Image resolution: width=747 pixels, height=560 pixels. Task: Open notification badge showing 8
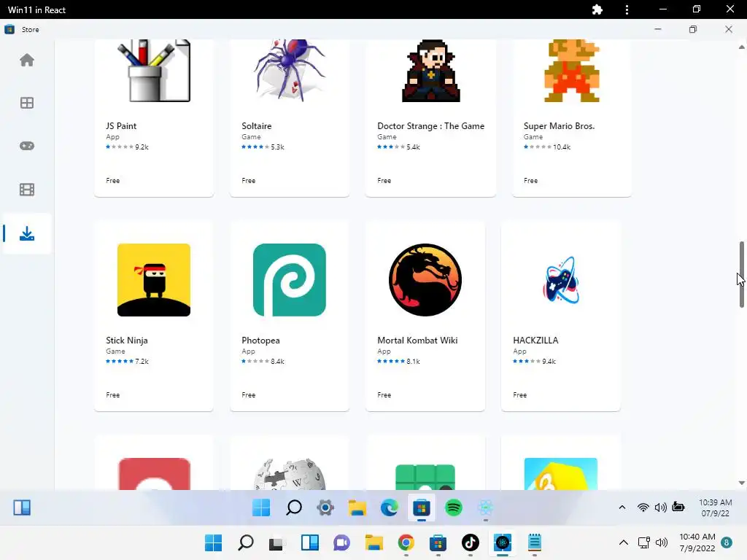(x=727, y=542)
